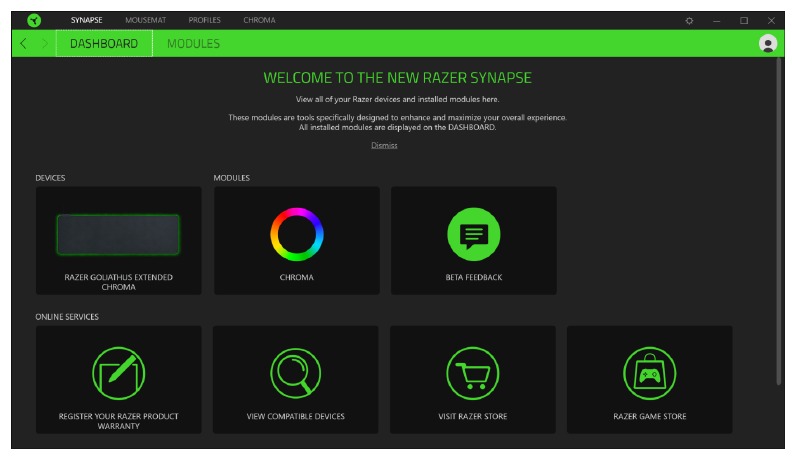The image size is (792, 464).
Task: Open the Beta Feedback chat icon
Action: click(474, 234)
